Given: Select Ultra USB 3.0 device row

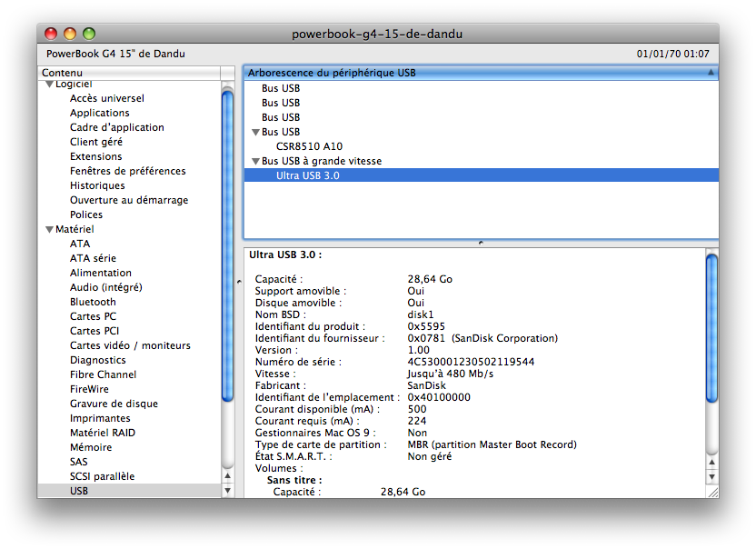Looking at the screenshot, I should pos(482,175).
